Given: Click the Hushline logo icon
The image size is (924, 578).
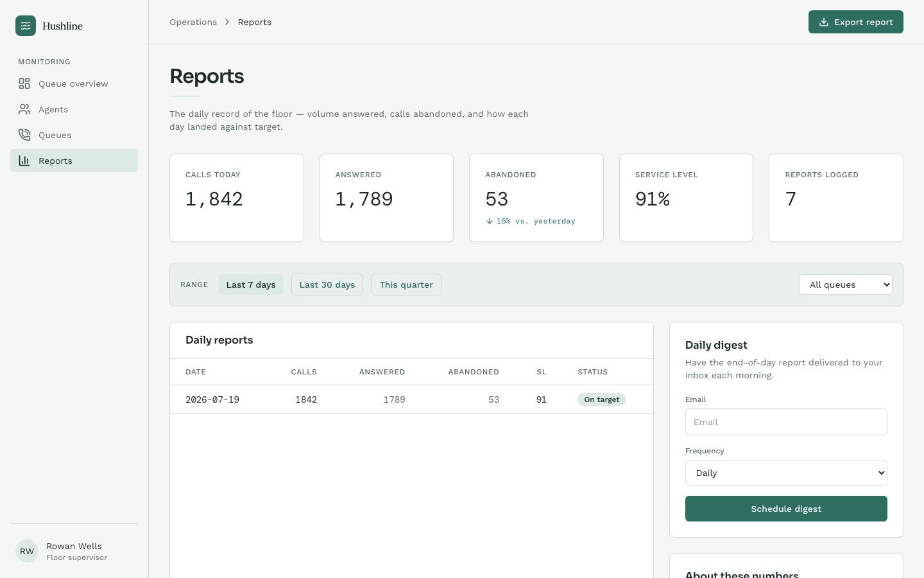Looking at the screenshot, I should pyautogui.click(x=26, y=26).
